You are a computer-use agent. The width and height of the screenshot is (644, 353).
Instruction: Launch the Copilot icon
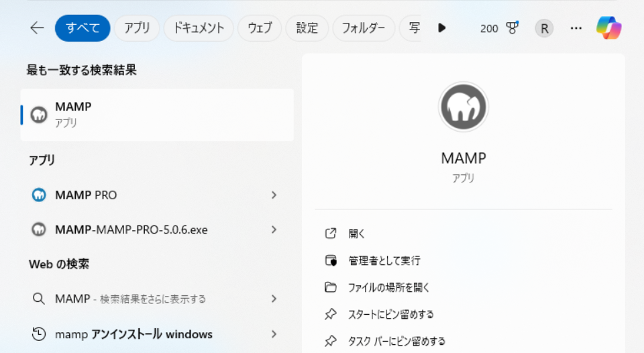coord(608,28)
